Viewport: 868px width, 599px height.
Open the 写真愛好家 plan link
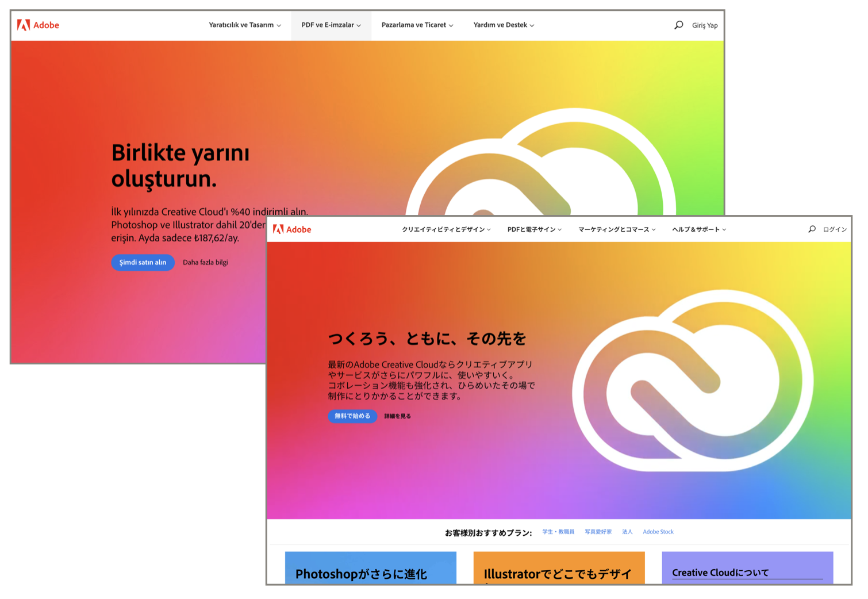point(598,532)
